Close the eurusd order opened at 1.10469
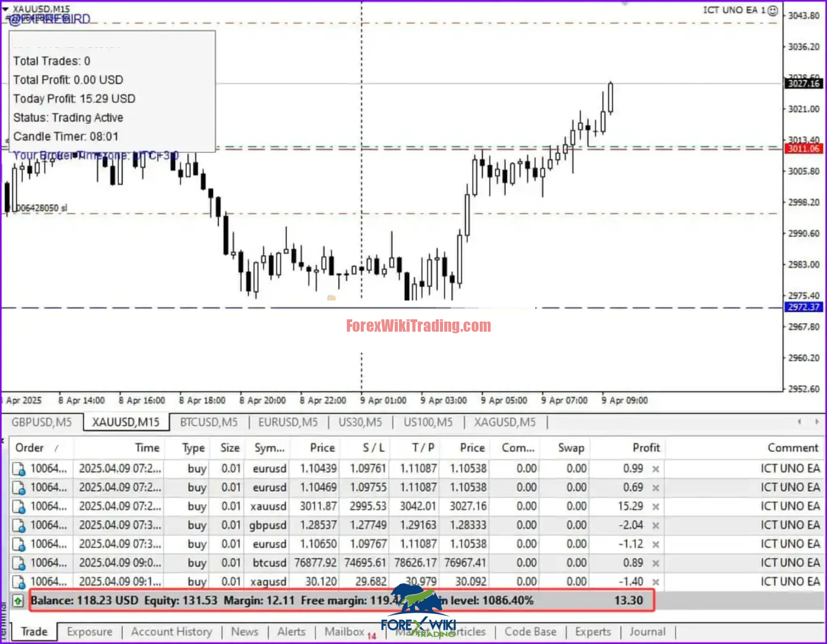The image size is (827, 644). pos(656,488)
